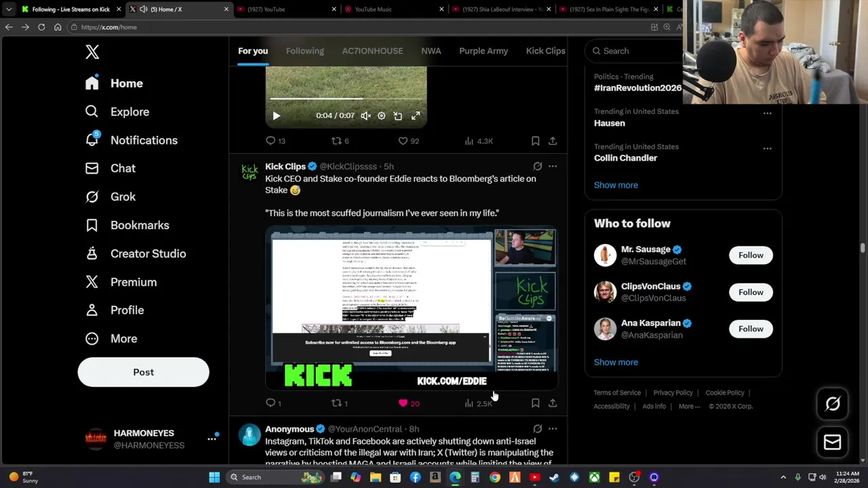This screenshot has height=488, width=868.
Task: Launch Steam from taskbar
Action: (554, 477)
